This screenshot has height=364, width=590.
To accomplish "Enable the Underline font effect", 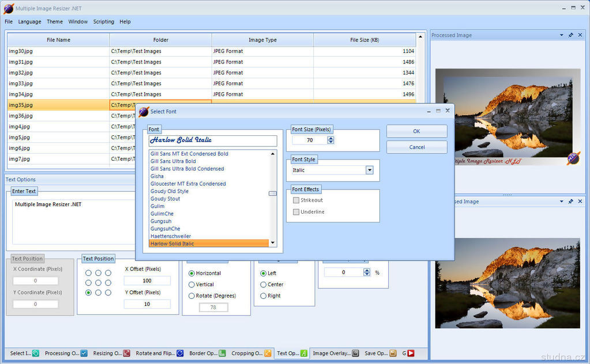I will click(x=296, y=212).
